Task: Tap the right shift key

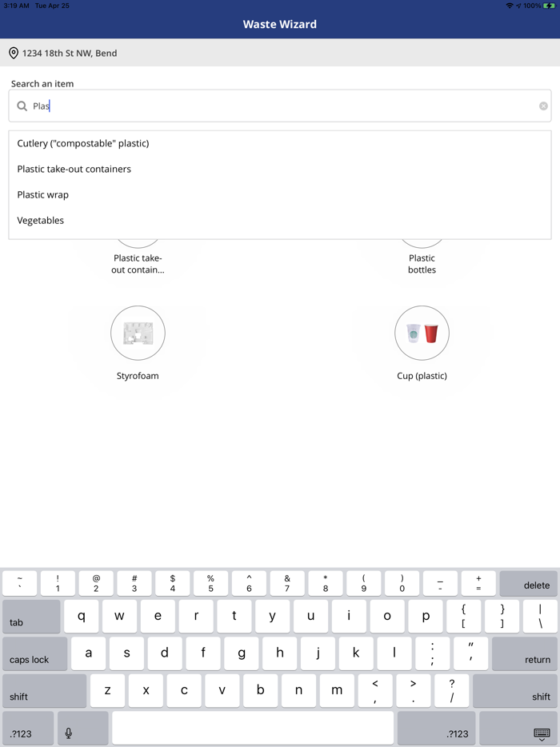Action: coord(514,690)
